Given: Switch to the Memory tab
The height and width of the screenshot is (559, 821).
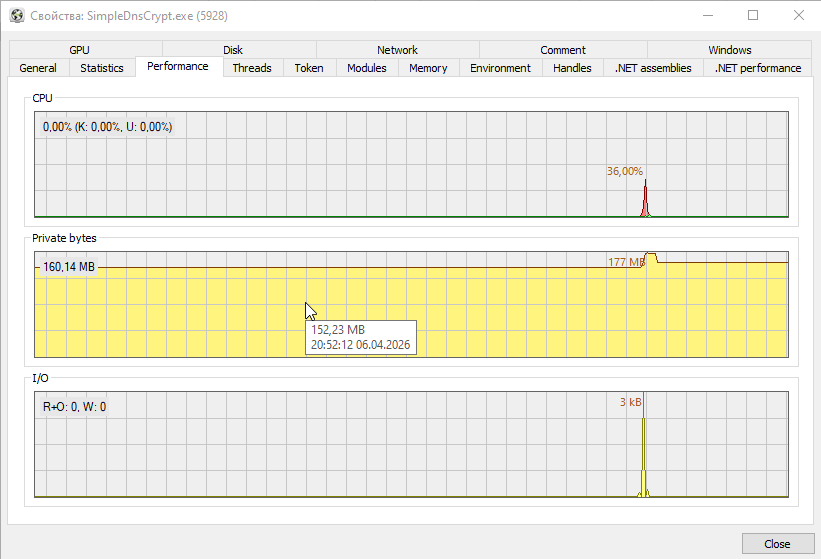Looking at the screenshot, I should (x=428, y=68).
